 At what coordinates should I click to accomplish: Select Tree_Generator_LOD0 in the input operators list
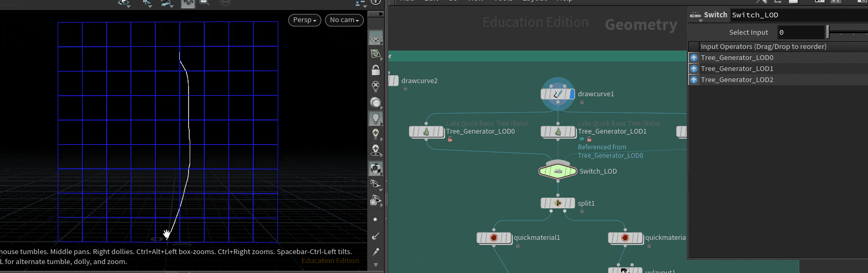click(783, 58)
